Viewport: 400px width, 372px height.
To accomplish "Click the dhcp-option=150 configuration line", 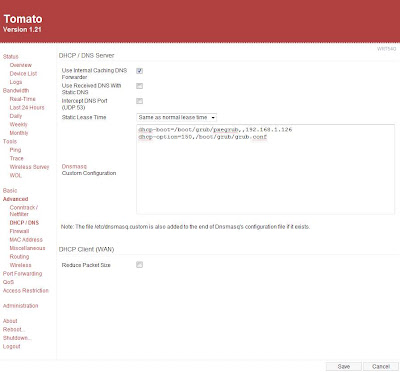I will point(203,137).
